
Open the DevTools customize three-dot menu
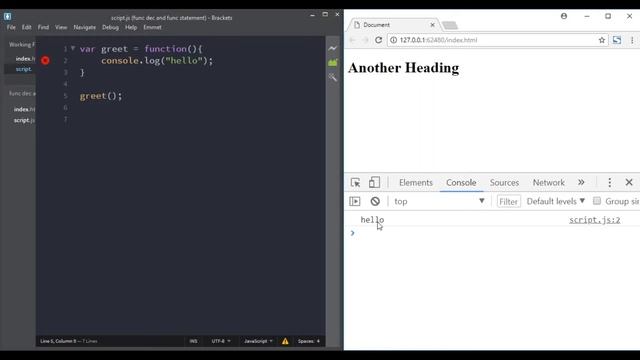[609, 182]
